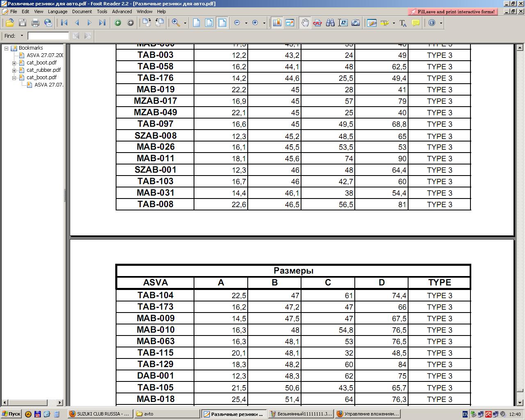This screenshot has height=420, width=525.
Task: Click the Пуск start button
Action: click(11, 414)
